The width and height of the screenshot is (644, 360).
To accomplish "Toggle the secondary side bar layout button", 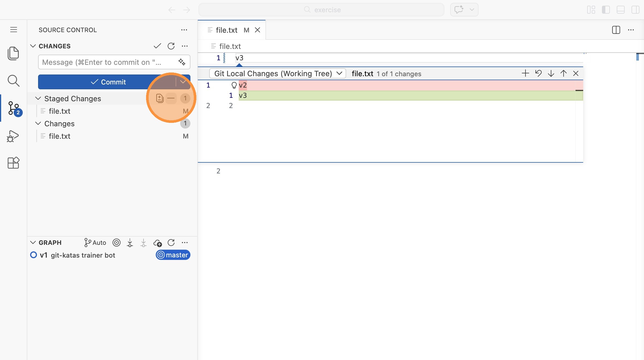I will (635, 10).
